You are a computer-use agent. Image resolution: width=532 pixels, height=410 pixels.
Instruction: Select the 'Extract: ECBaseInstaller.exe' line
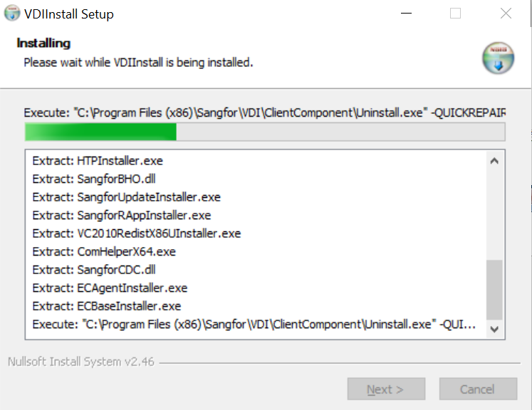point(107,306)
